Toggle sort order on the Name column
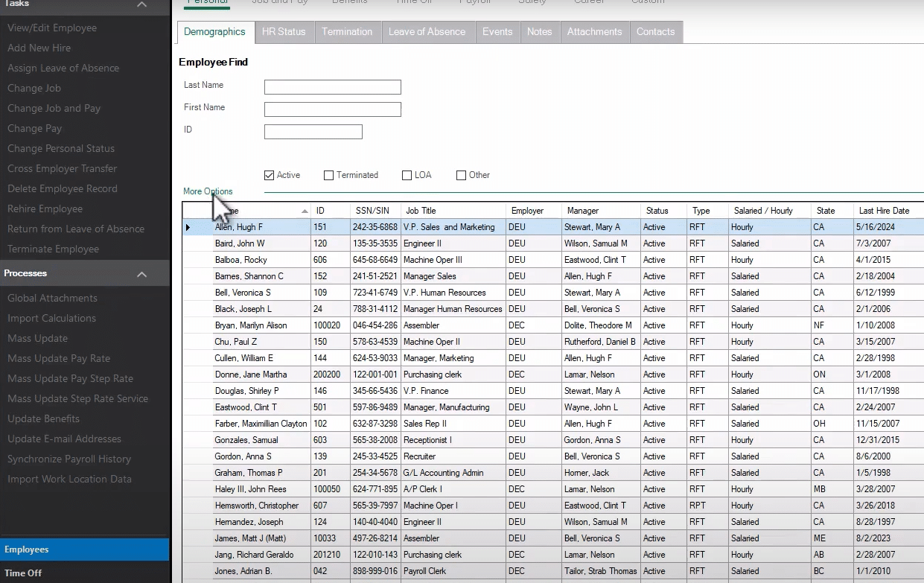This screenshot has height=583, width=924. pyautogui.click(x=261, y=210)
